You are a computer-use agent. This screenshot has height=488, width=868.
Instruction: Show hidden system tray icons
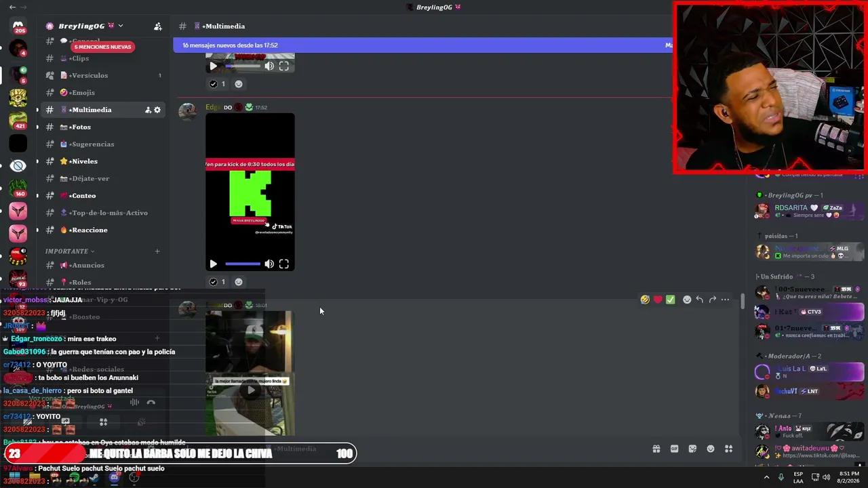pos(767,477)
